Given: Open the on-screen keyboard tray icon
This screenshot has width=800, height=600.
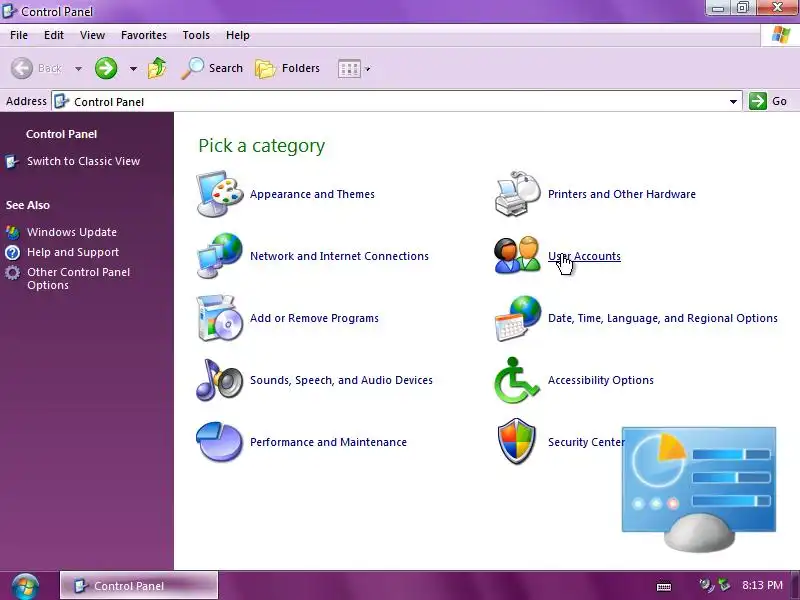Looking at the screenshot, I should click(x=664, y=586).
